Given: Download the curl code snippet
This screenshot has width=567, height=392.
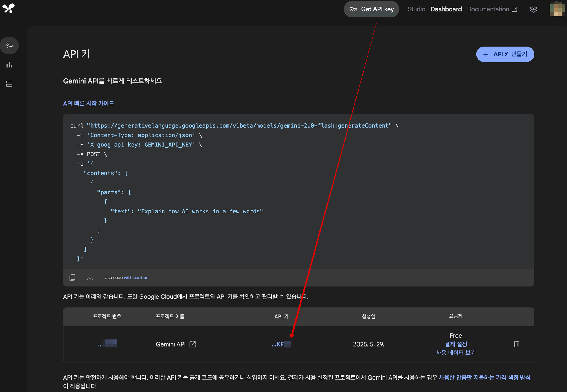Looking at the screenshot, I should tap(90, 277).
